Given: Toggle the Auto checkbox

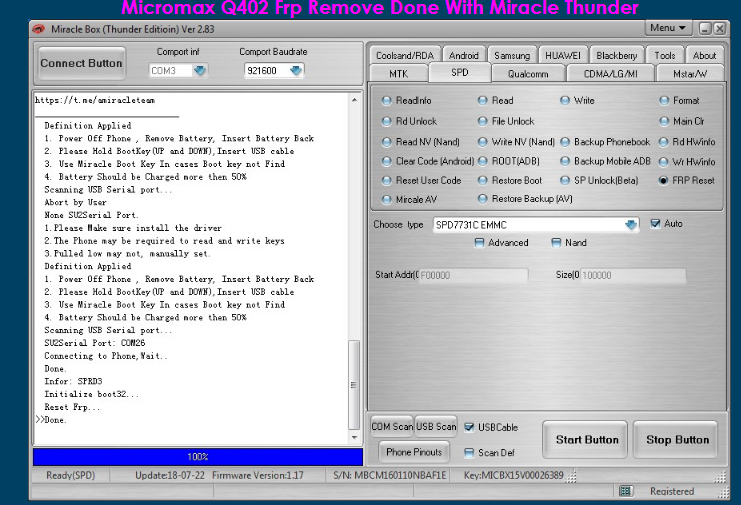Looking at the screenshot, I should [655, 223].
